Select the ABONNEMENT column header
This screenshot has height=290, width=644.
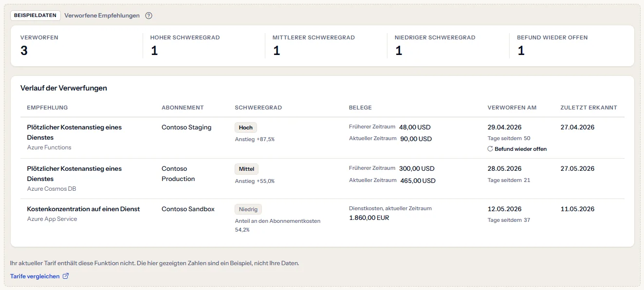point(183,108)
